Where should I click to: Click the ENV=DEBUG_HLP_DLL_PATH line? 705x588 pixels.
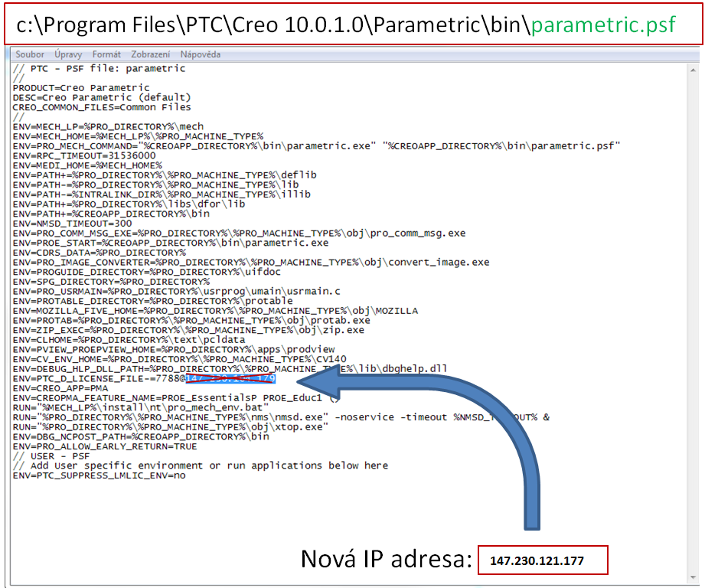(x=230, y=369)
